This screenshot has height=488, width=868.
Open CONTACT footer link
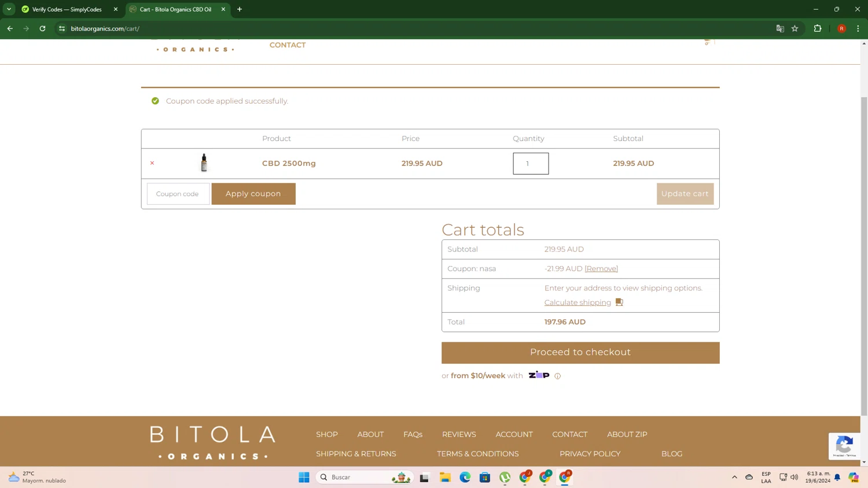point(569,434)
